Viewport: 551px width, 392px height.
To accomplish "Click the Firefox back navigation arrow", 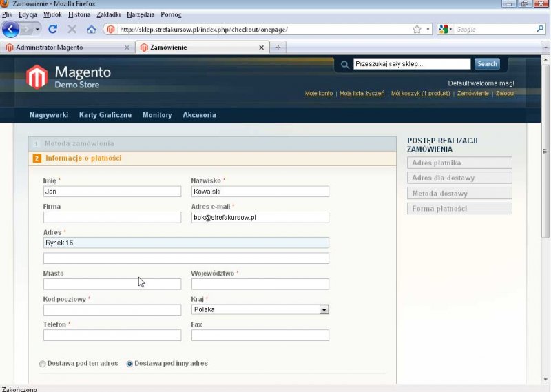I will (10, 30).
